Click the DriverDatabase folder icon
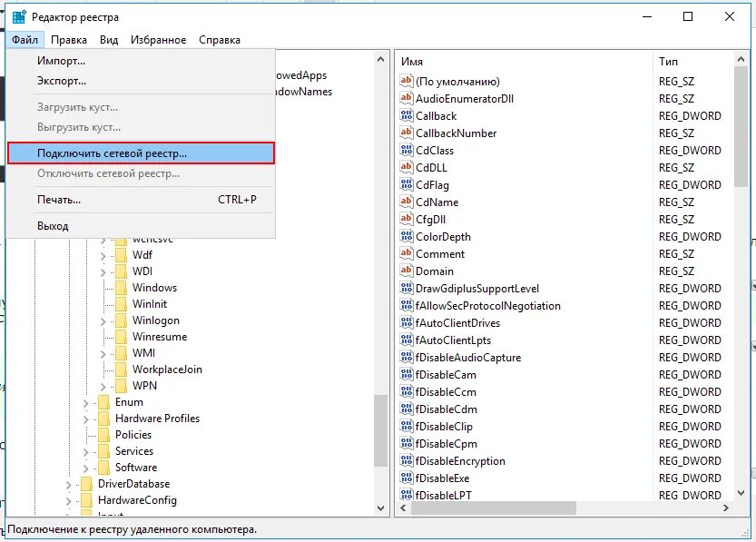Viewport: 756px width, 542px height. point(86,484)
